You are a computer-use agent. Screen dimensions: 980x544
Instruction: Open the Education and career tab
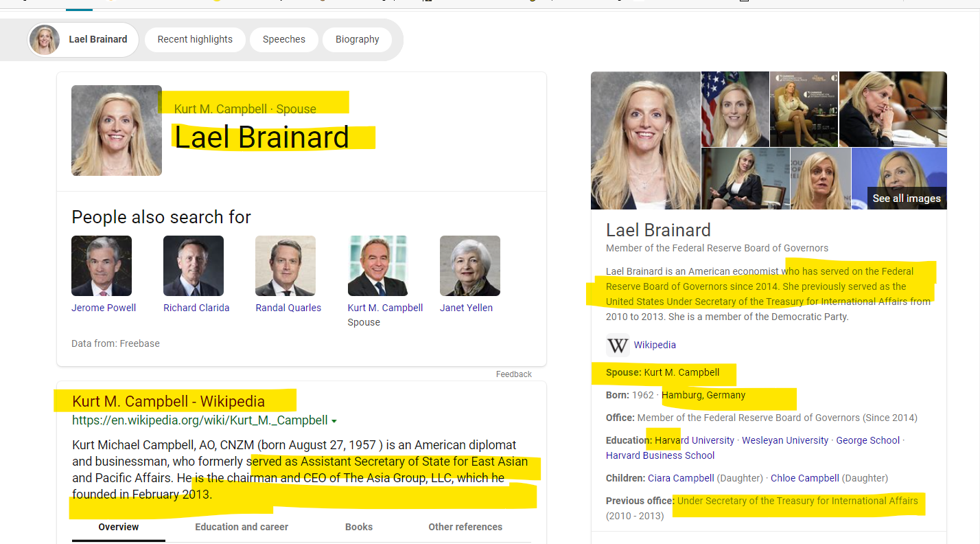pyautogui.click(x=242, y=527)
